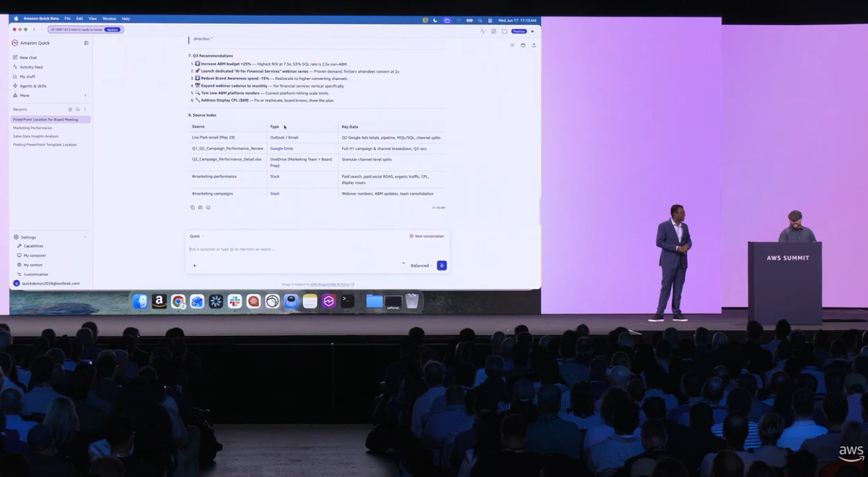Open My context settings
This screenshot has width=868, height=477.
[x=30, y=265]
